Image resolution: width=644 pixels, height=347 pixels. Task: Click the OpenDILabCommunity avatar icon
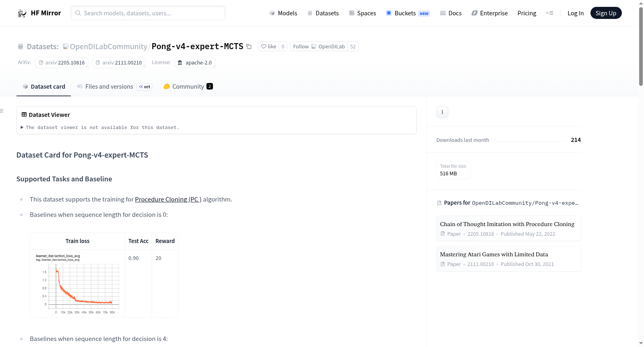coord(66,47)
